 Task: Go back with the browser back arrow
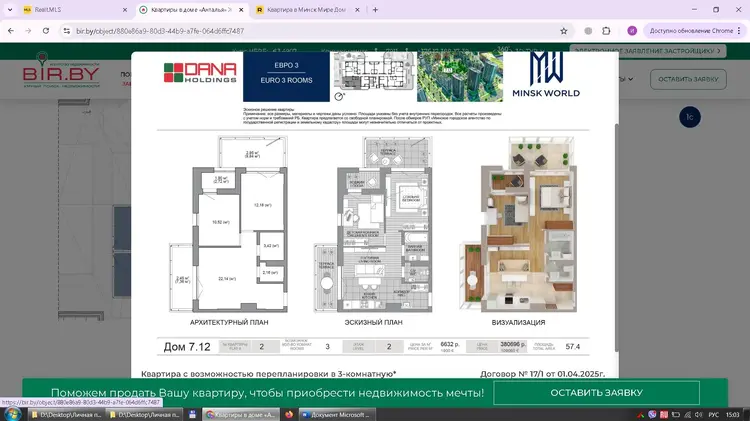[12, 31]
